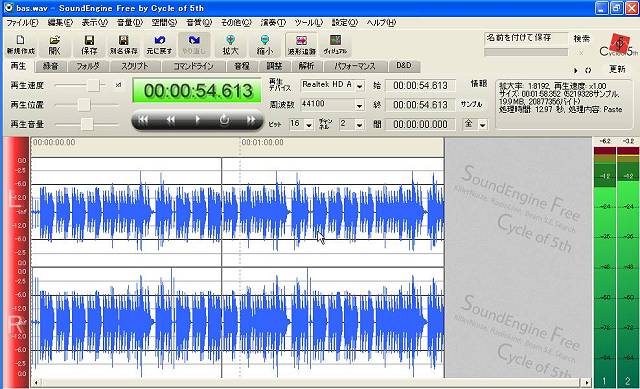Click the 拡大 (zoom in) icon

tap(230, 44)
